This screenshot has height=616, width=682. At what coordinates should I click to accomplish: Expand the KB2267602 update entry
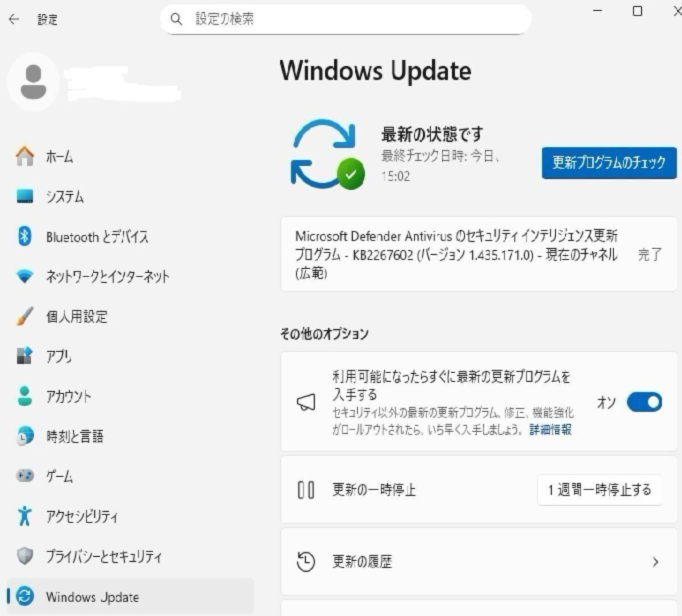tap(477, 254)
